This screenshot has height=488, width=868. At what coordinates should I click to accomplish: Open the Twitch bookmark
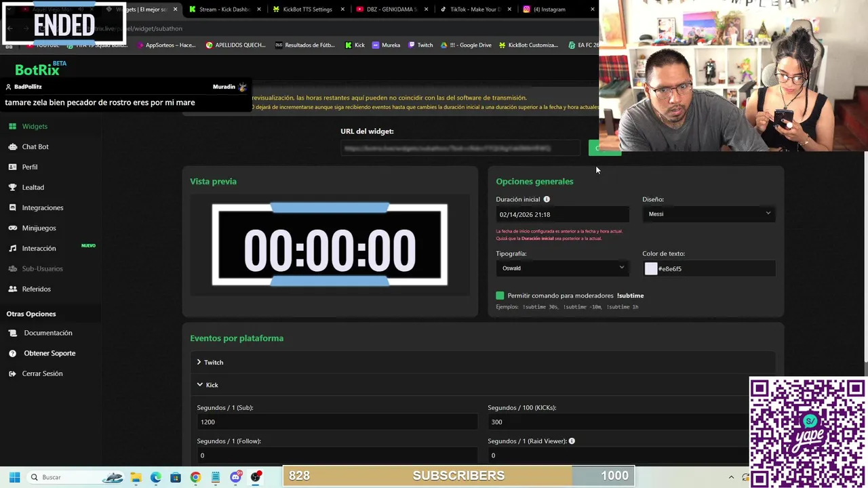420,45
